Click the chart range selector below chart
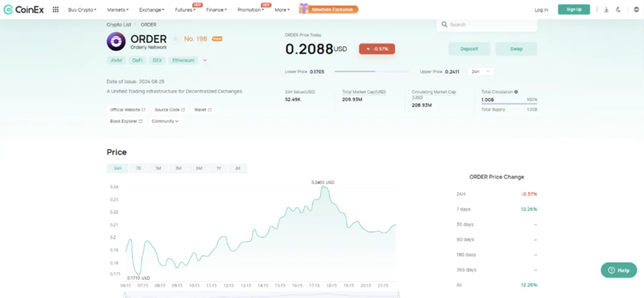The image size is (644, 298). coord(262,295)
